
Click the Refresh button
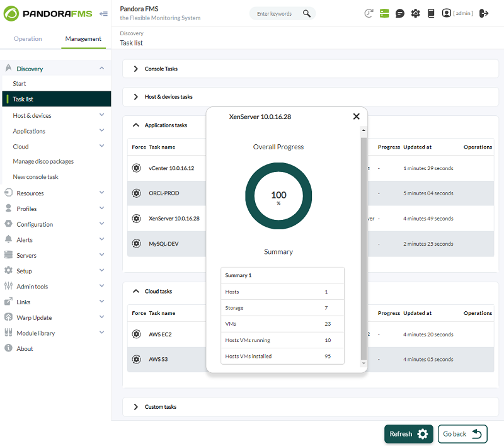click(408, 434)
